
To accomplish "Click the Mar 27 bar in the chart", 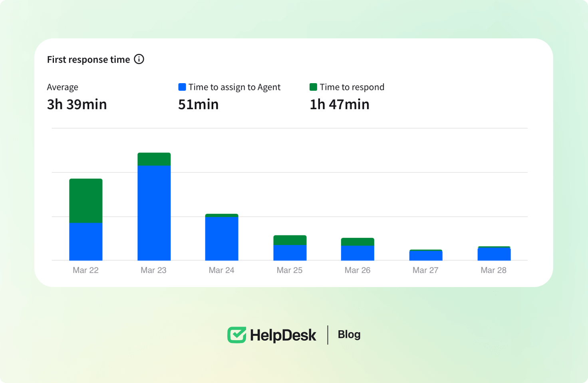I will (426, 255).
